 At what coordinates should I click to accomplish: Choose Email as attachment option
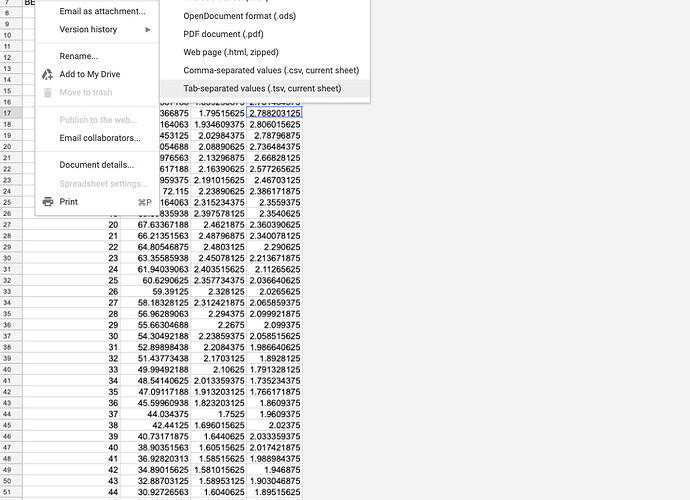102,11
